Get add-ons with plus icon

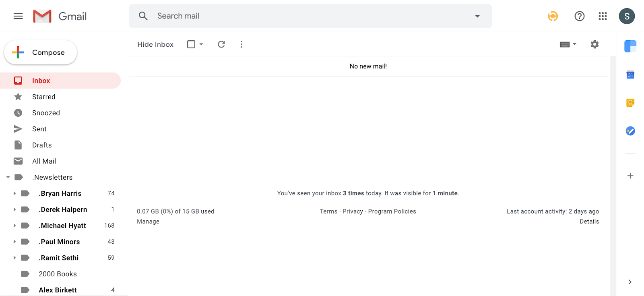coord(630,176)
